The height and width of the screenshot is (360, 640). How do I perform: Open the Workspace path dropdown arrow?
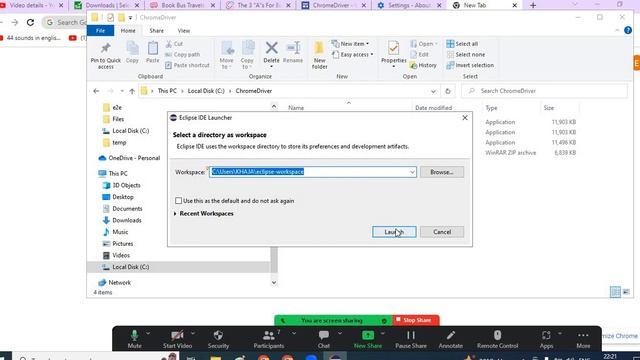412,172
